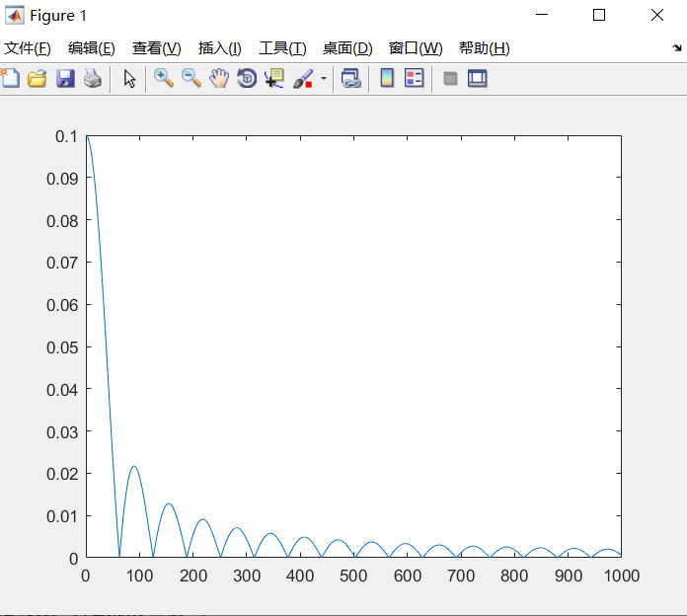Open the brush color dropdown arrow

point(324,79)
